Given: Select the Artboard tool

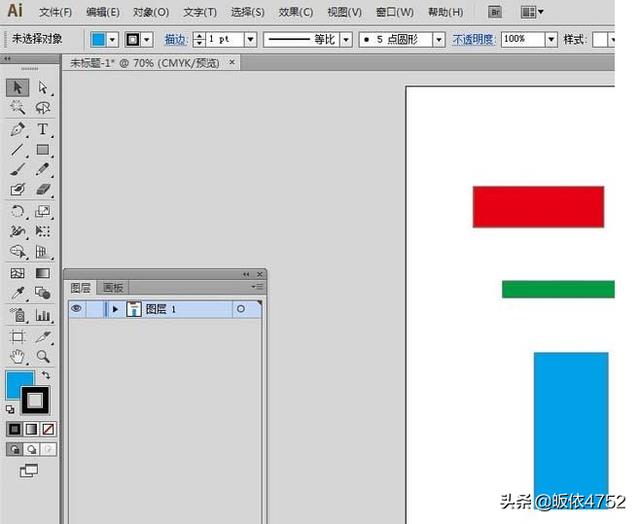Looking at the screenshot, I should tap(17, 337).
